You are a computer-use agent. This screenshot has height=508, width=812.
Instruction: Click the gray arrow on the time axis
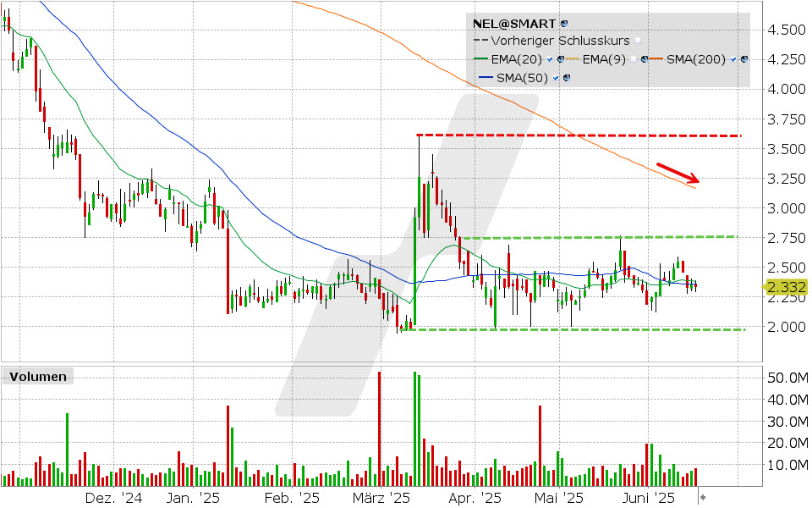tap(703, 498)
